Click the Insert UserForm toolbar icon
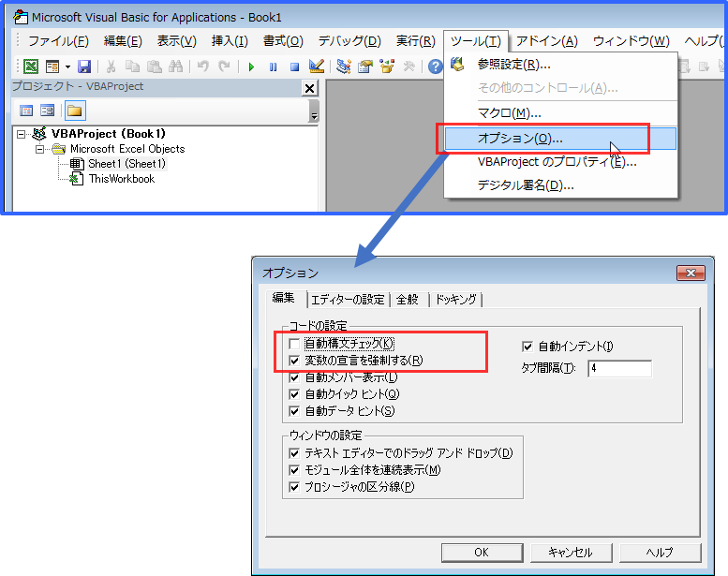Screen dimensions: 728x576 [52, 66]
